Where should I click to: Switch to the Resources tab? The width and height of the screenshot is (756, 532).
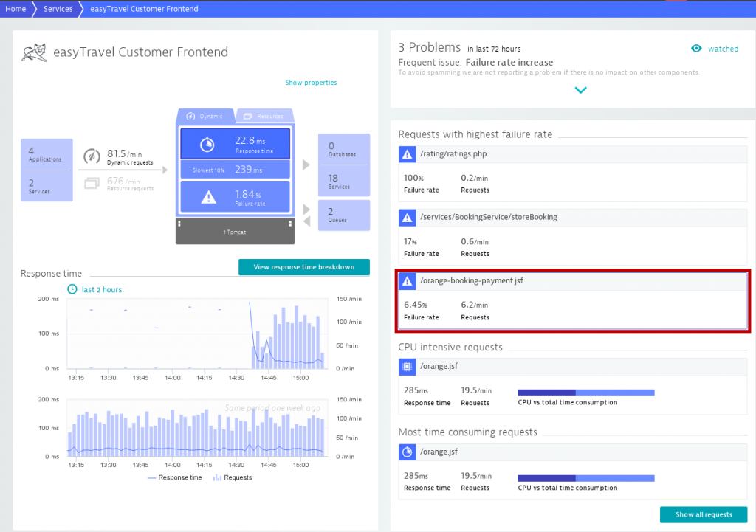pos(264,116)
